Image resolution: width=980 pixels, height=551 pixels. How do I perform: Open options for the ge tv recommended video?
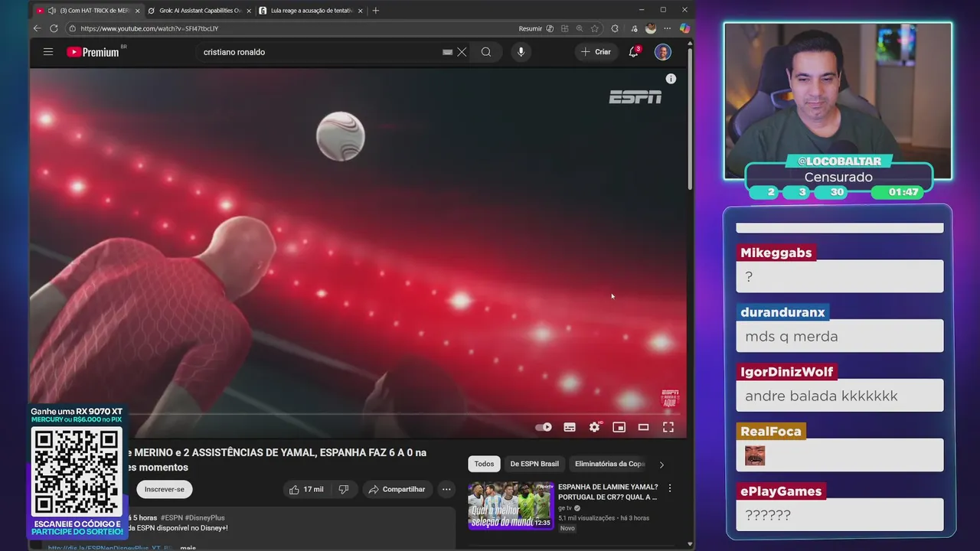click(x=670, y=487)
